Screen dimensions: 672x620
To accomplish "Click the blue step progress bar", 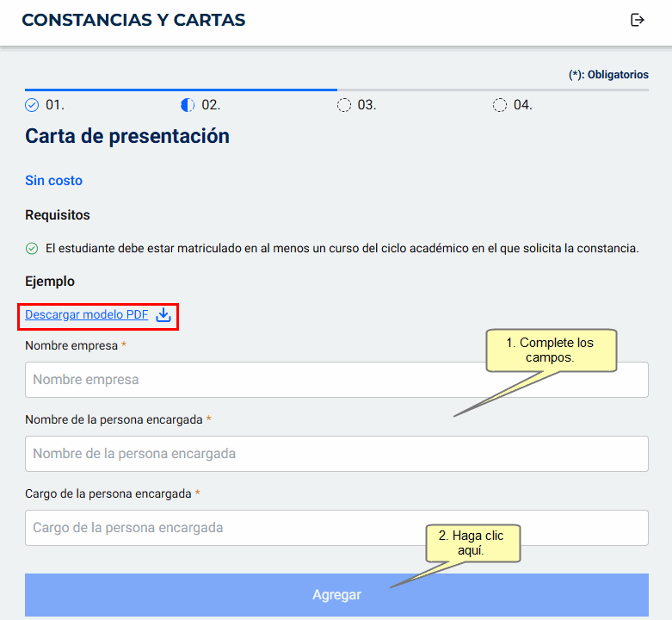I will tap(181, 89).
